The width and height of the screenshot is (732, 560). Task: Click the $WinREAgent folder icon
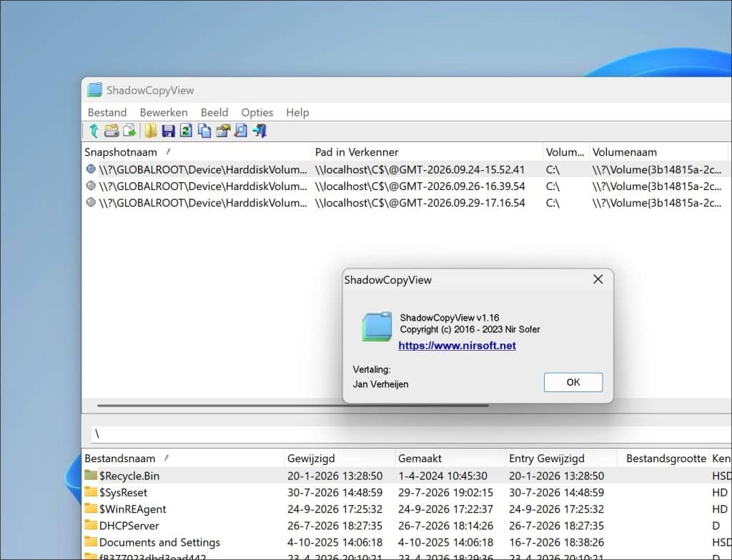91,508
